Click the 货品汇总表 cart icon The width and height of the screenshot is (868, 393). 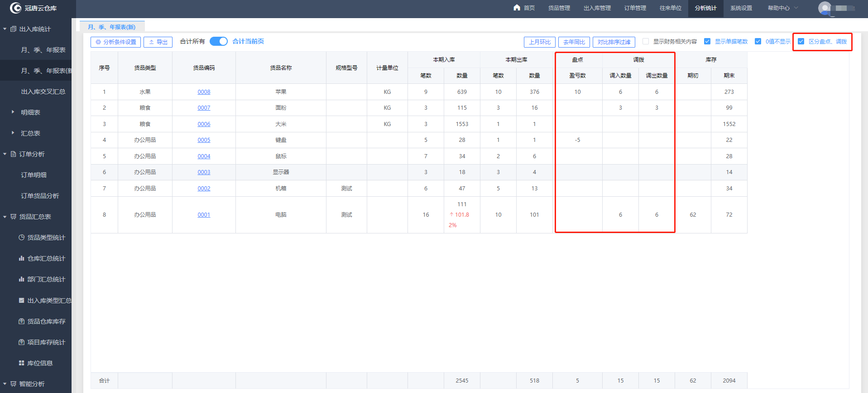(13, 217)
